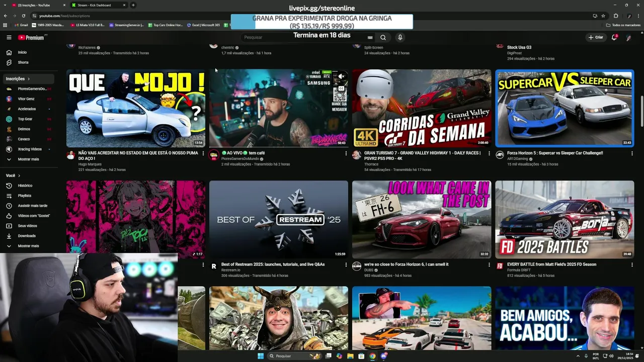Reload the page
Viewport: 644px width, 362px height.
[23, 16]
